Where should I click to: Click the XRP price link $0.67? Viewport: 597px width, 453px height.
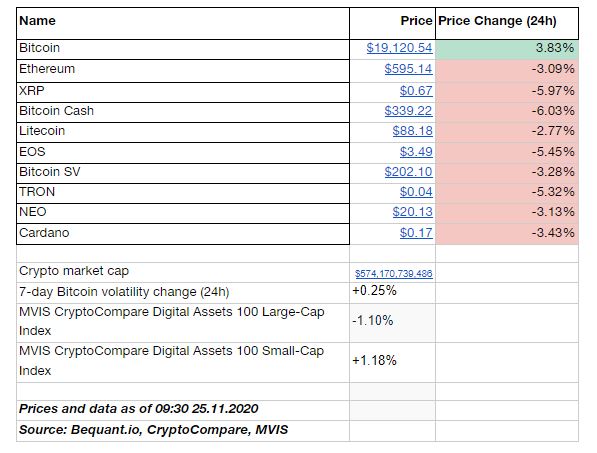(416, 91)
